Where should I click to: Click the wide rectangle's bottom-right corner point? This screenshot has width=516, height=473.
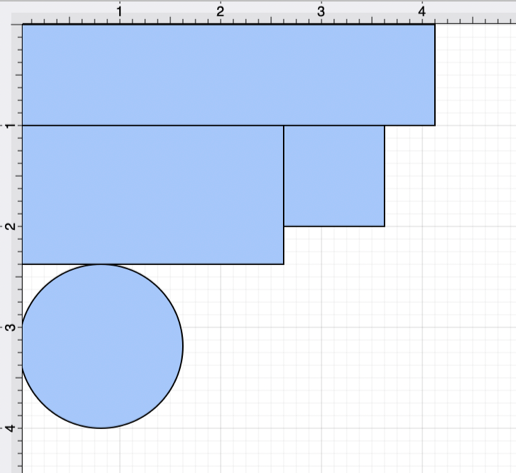click(x=435, y=126)
